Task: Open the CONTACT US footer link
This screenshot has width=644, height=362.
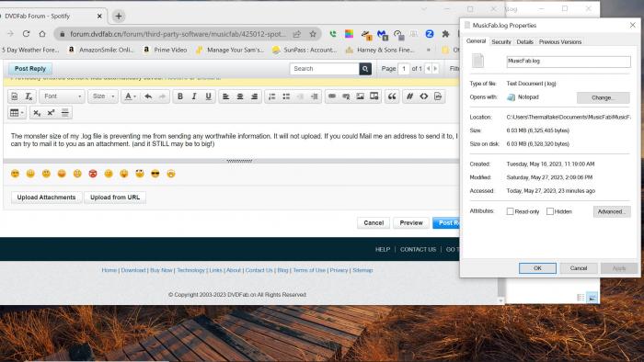Action: (x=418, y=249)
